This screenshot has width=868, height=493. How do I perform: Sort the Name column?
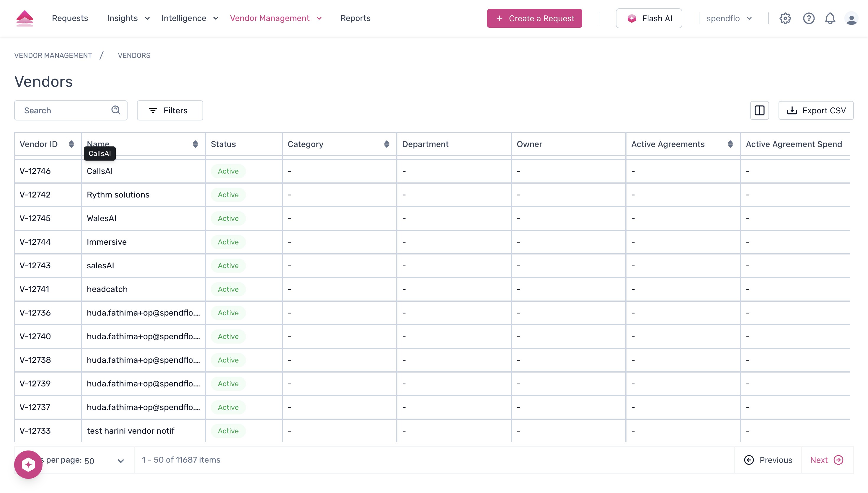tap(196, 144)
